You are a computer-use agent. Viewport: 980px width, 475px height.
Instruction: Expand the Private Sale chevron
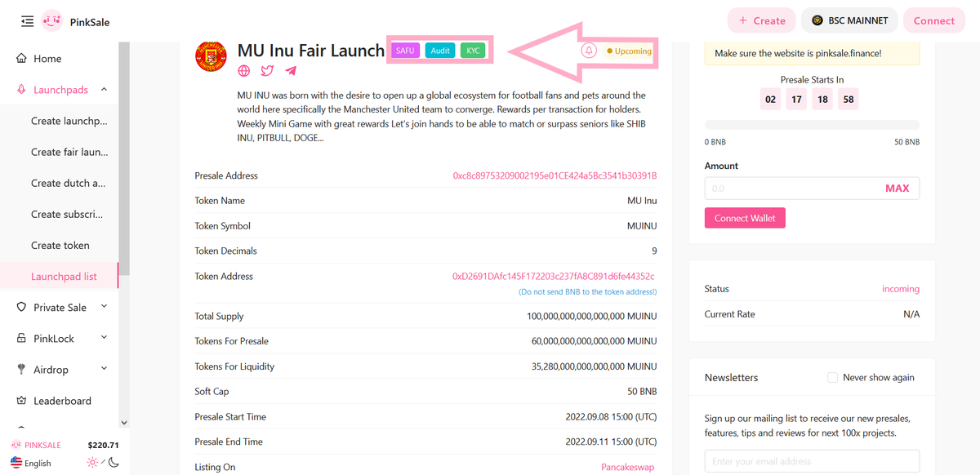pyautogui.click(x=104, y=307)
